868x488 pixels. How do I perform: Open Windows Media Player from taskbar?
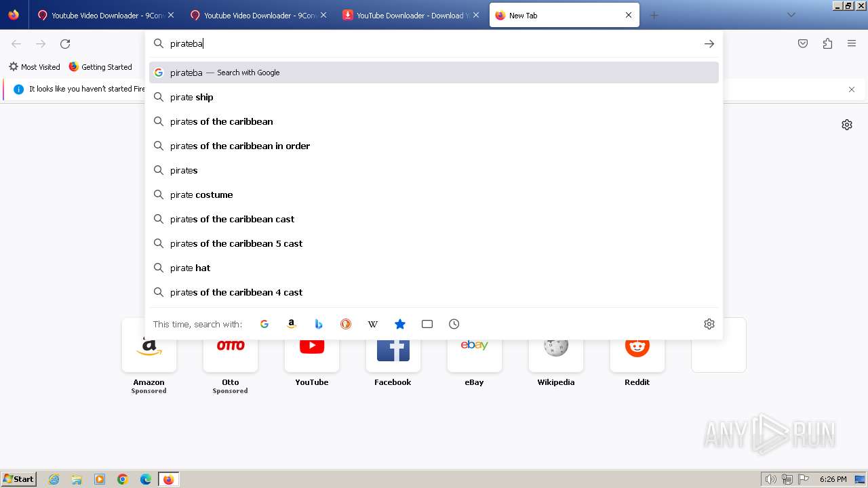pos(100,479)
